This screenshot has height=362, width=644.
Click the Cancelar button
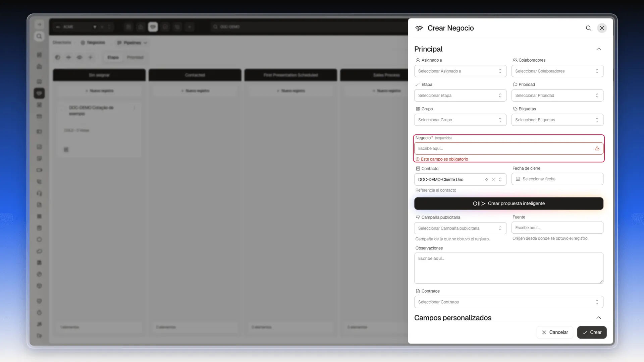[x=555, y=333]
